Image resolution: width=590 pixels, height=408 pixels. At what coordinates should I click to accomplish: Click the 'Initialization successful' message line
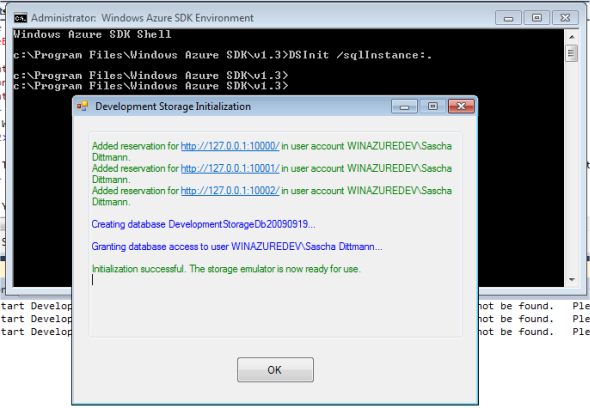pos(226,269)
